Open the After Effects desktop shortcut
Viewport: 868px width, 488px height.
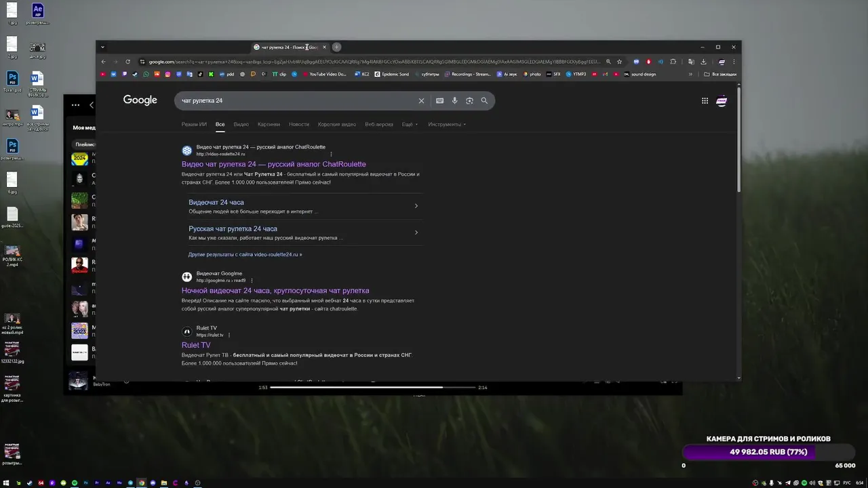coord(38,14)
